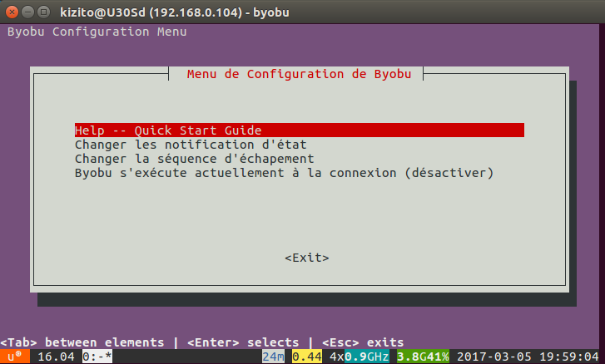This screenshot has width=605, height=364.
Task: Click the 19:59:04 clock in status bar
Action: 571,357
